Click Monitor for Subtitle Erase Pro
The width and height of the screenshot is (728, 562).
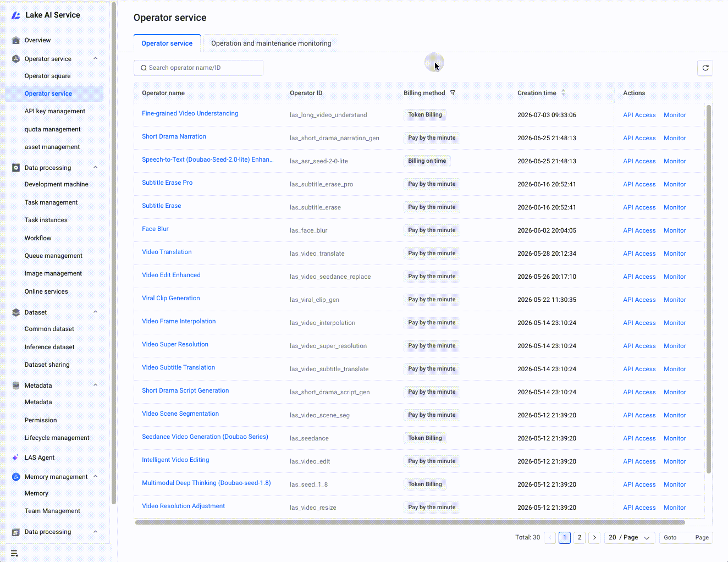pos(675,184)
